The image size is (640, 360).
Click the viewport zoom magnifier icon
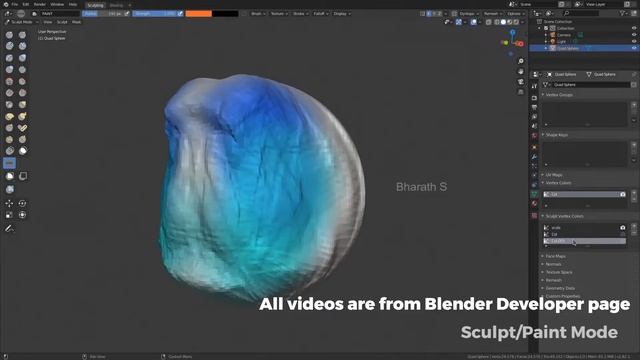521,61
